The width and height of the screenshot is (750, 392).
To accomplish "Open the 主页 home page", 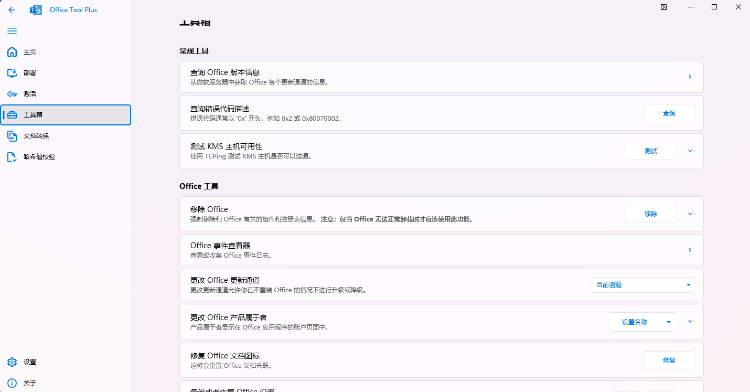I will point(66,52).
